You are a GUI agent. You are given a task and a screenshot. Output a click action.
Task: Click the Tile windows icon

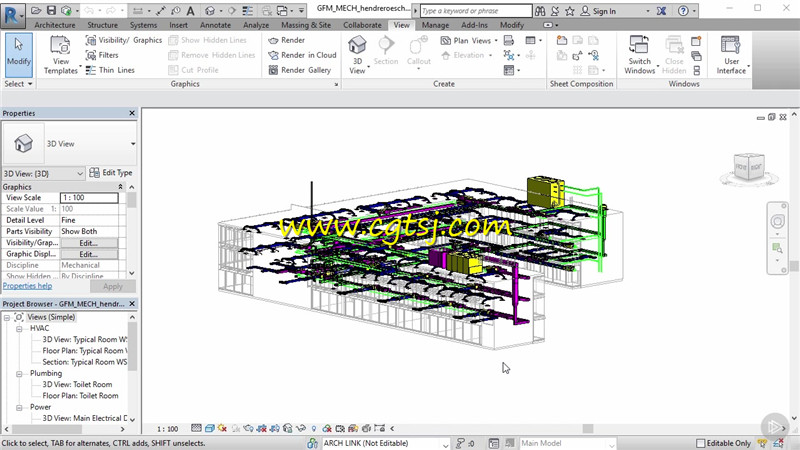tap(696, 70)
